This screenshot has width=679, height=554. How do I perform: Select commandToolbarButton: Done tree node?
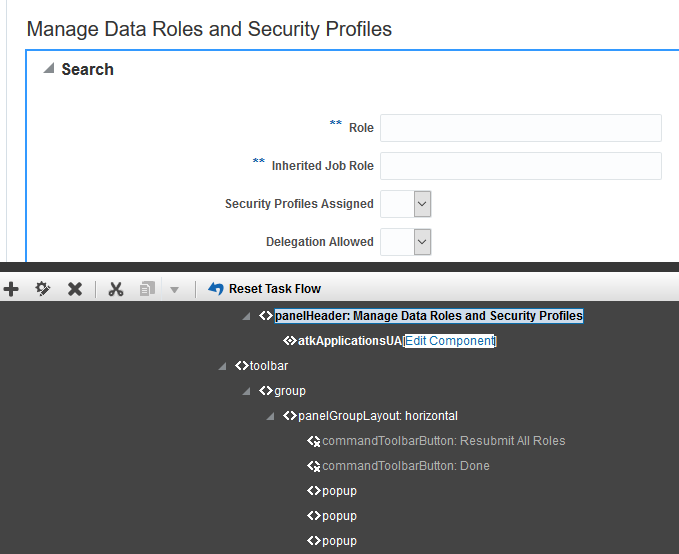[x=405, y=466]
